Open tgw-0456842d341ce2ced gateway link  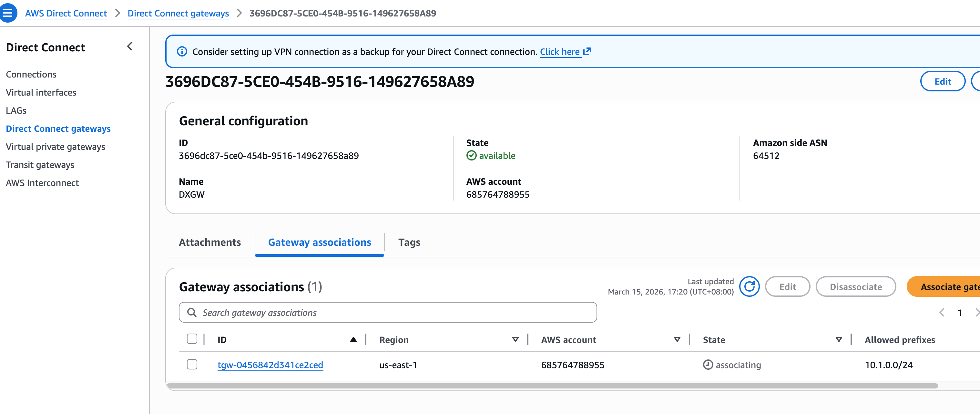point(270,365)
